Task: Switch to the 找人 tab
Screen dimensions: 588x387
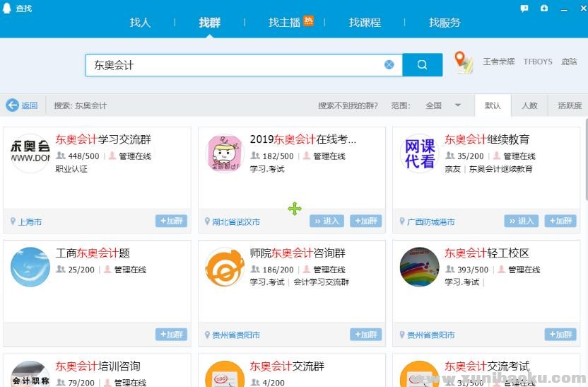Action: pos(141,23)
